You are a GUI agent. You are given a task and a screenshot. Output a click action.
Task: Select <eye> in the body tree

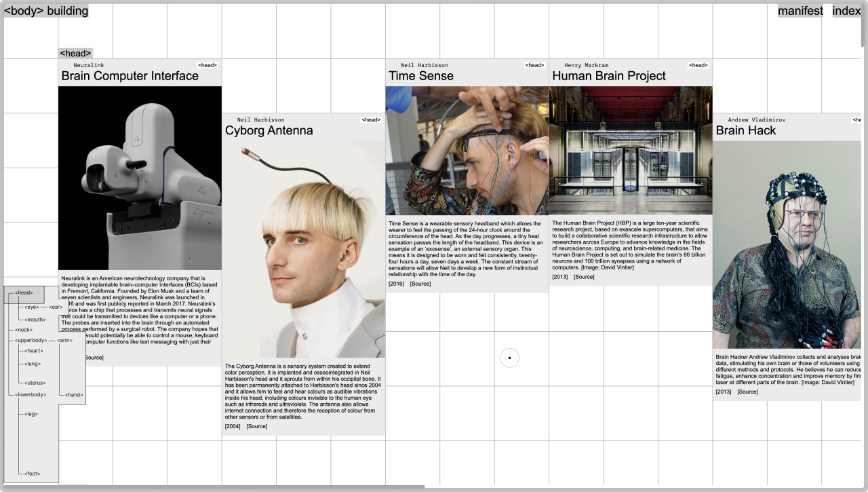click(32, 307)
